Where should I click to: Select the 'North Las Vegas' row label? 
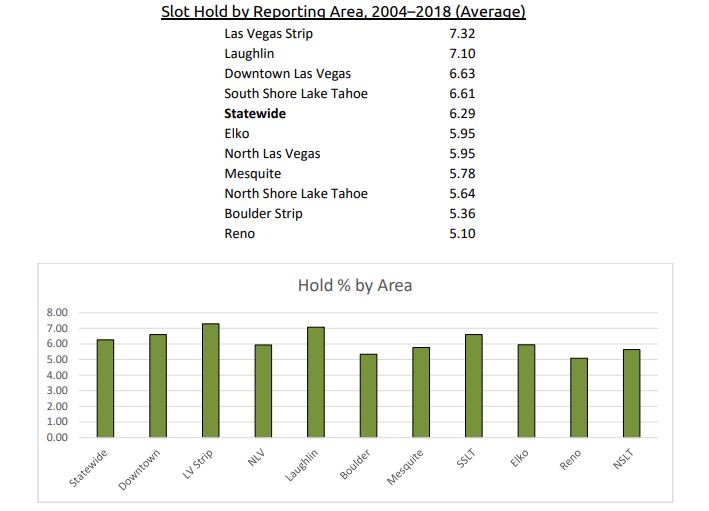pos(272,153)
